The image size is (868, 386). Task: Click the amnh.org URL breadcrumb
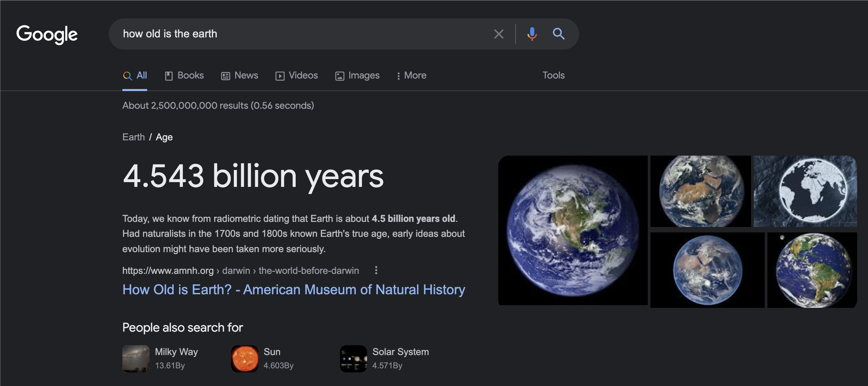241,270
